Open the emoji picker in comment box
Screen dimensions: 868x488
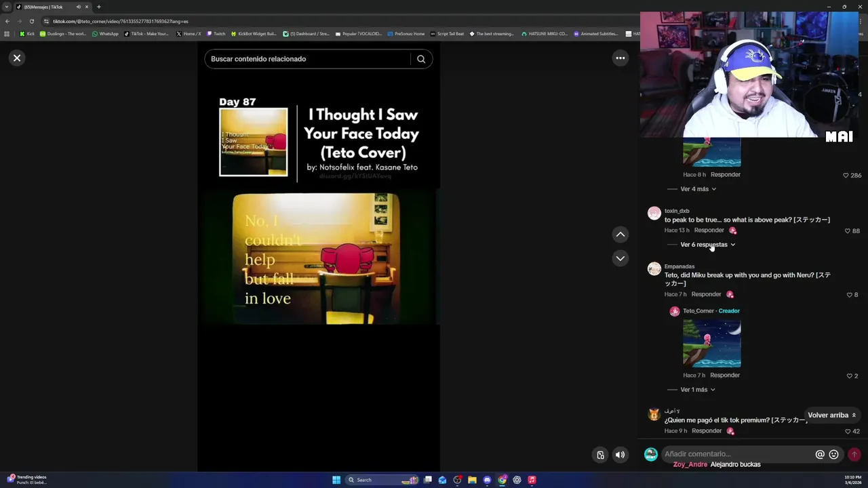833,455
